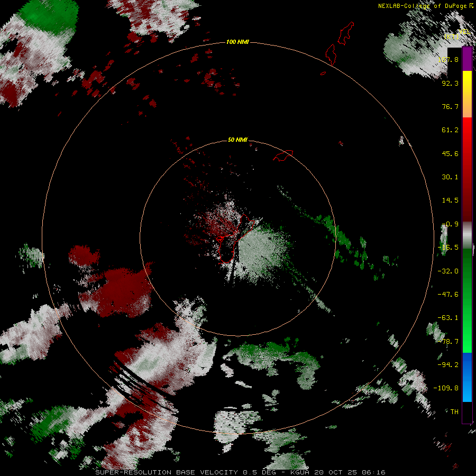The image size is (476, 476).
Task: Click the 107.8 velocity scale value
Action: pyautogui.click(x=448, y=59)
